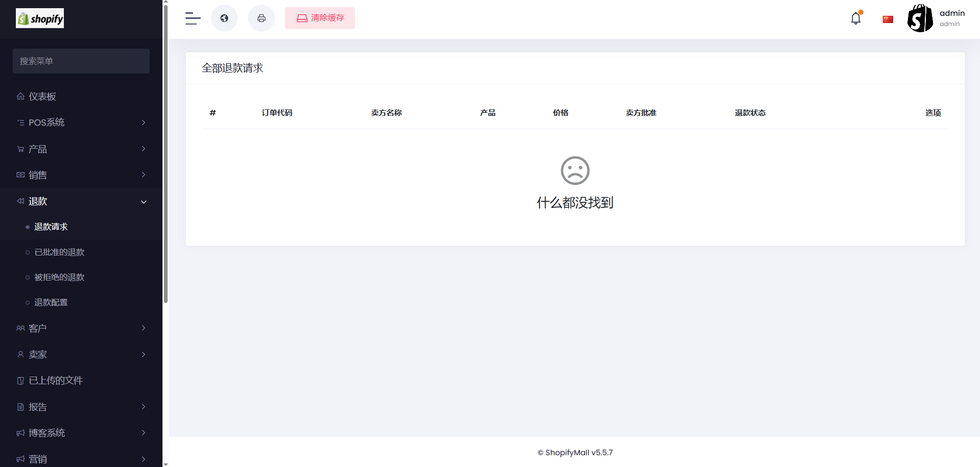The image size is (980, 467).
Task: Expand the 销售 menu
Action: (81, 175)
